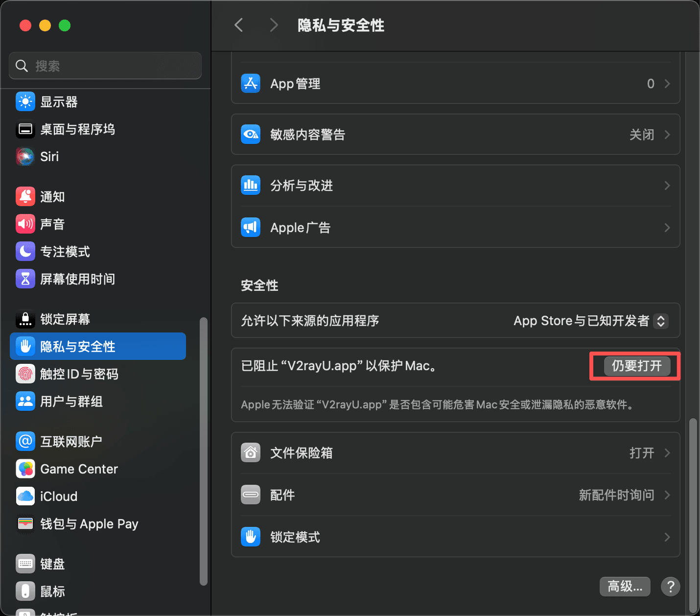700x616 pixels.
Task: Click the 关闭 value for 敏感内容警告
Action: [642, 135]
